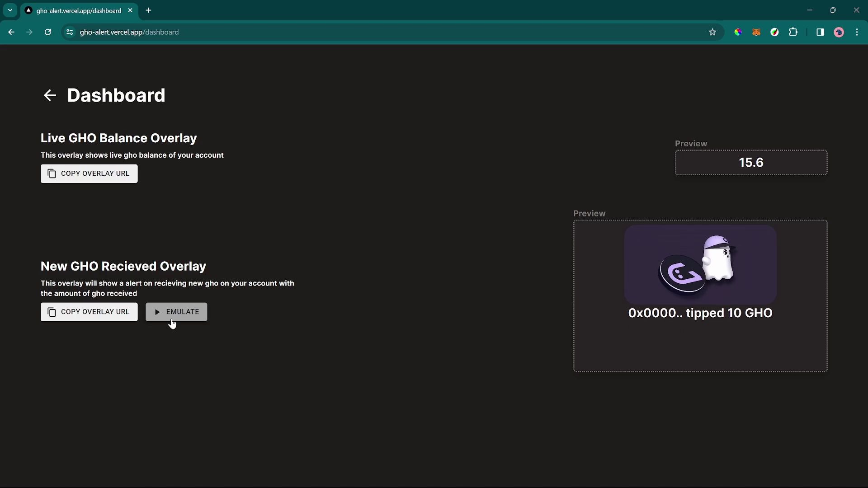868x488 pixels.
Task: Click the Dashboard heading text
Action: pyautogui.click(x=116, y=95)
